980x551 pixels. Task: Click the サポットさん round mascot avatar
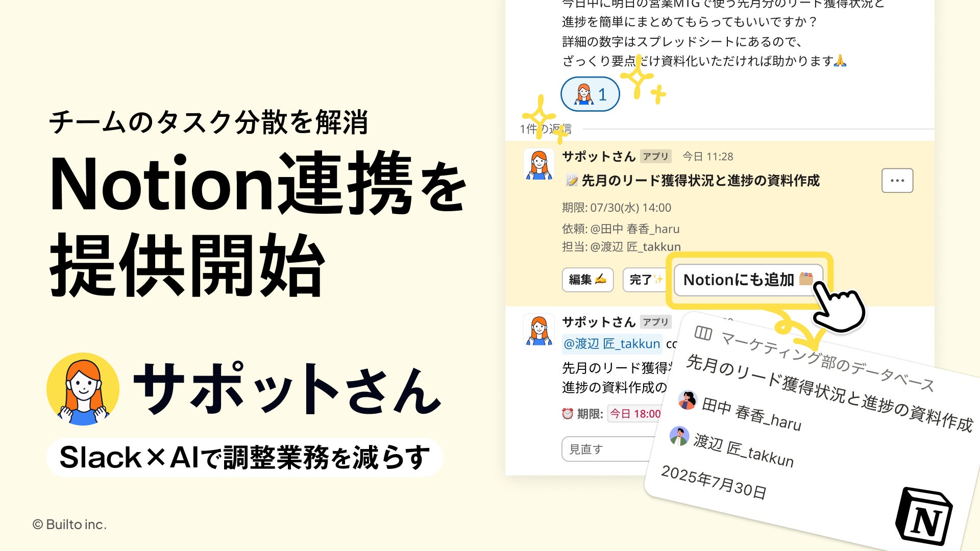coord(83,389)
